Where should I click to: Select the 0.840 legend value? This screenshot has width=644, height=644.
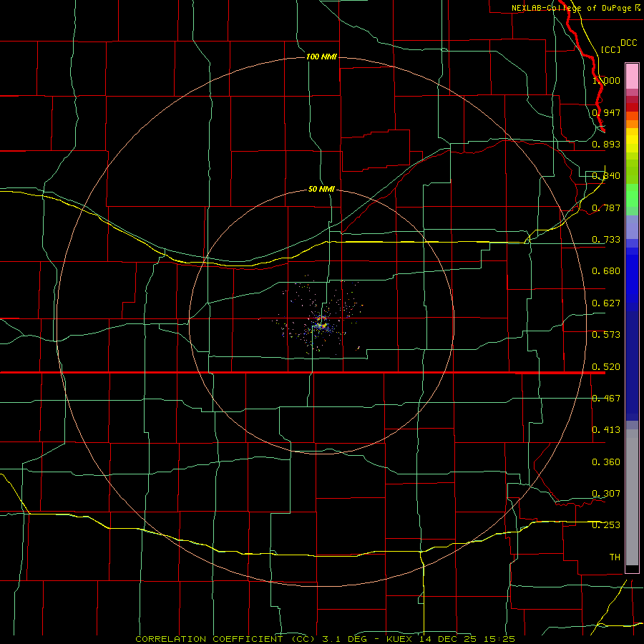[606, 176]
